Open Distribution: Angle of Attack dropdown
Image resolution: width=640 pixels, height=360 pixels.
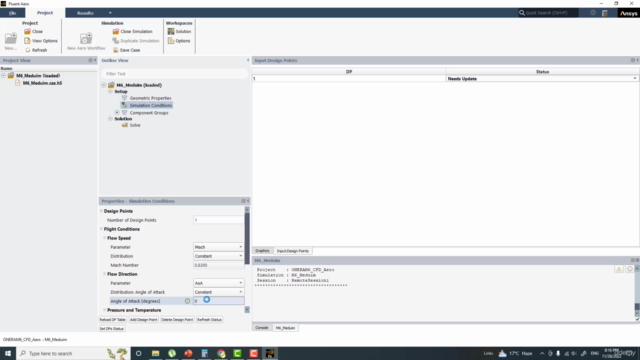[218, 292]
